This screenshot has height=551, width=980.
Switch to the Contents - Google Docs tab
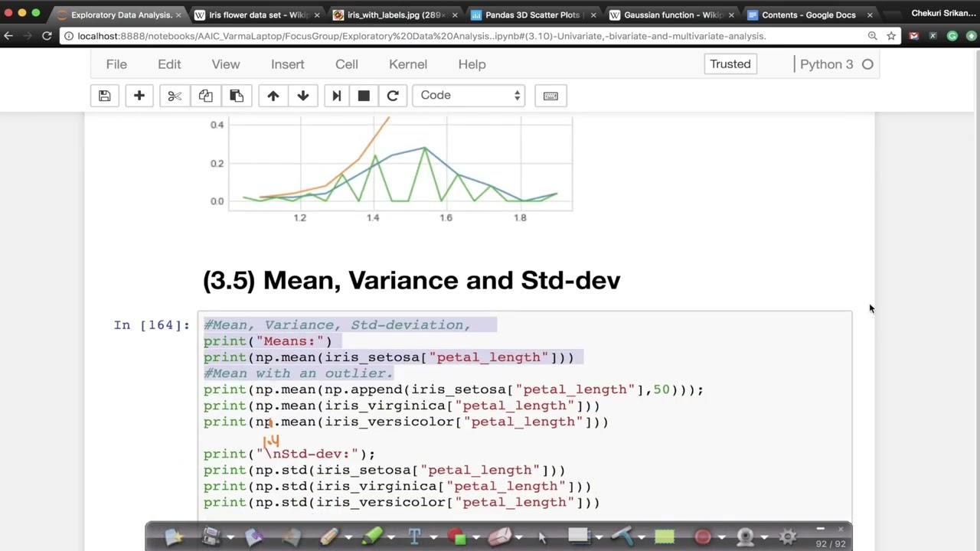pos(808,15)
